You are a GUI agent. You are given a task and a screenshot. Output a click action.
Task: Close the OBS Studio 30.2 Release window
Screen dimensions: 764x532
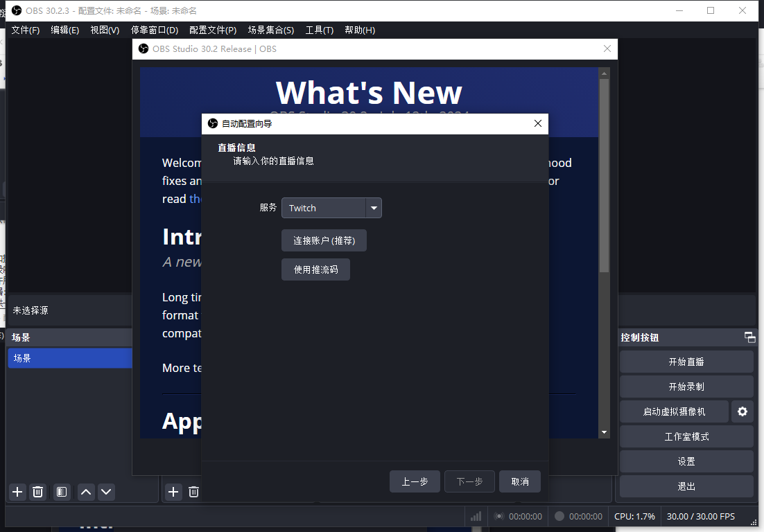pos(607,48)
